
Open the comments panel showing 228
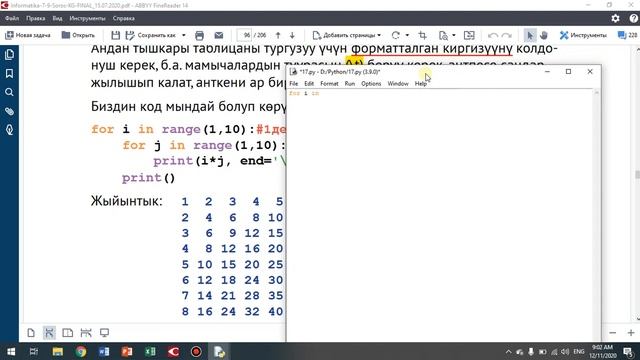point(627,36)
